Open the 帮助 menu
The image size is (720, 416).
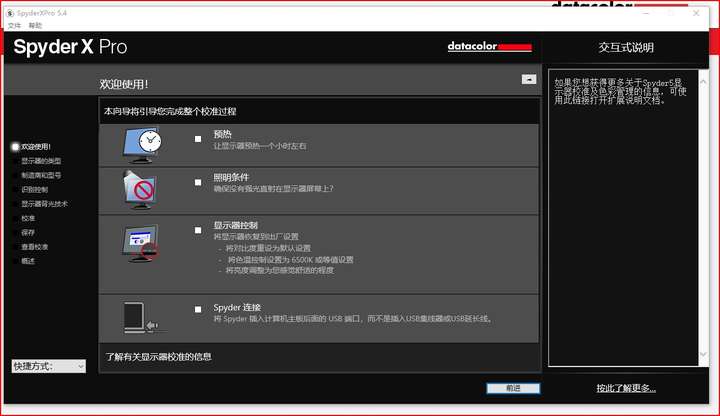[35, 25]
